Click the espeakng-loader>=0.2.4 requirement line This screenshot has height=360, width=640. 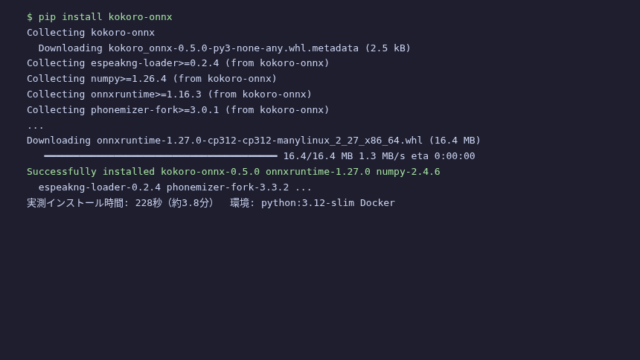point(178,63)
